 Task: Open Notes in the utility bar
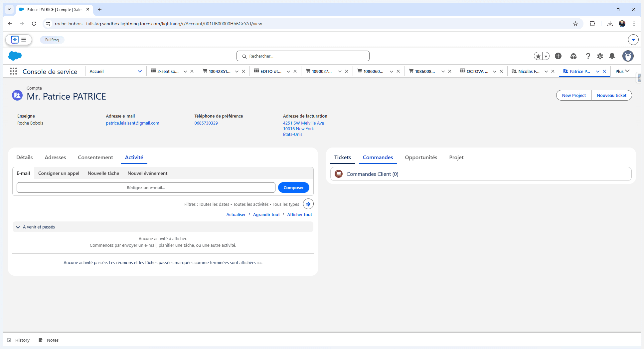[49, 340]
